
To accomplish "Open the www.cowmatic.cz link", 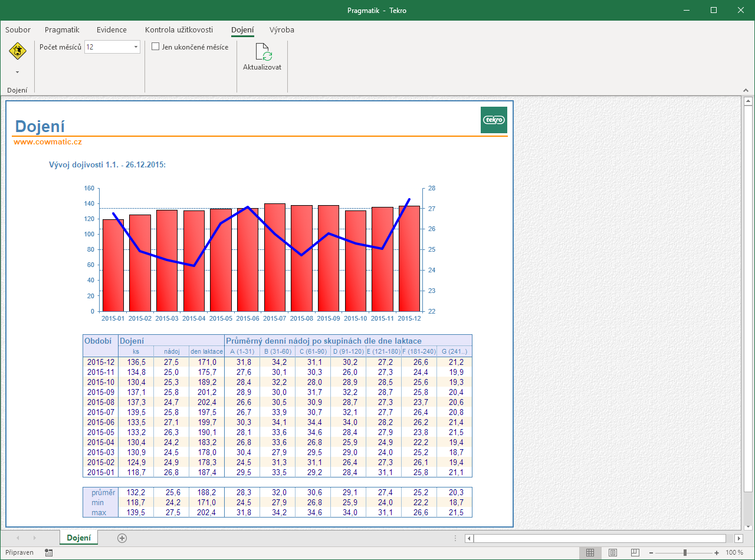I will point(48,141).
